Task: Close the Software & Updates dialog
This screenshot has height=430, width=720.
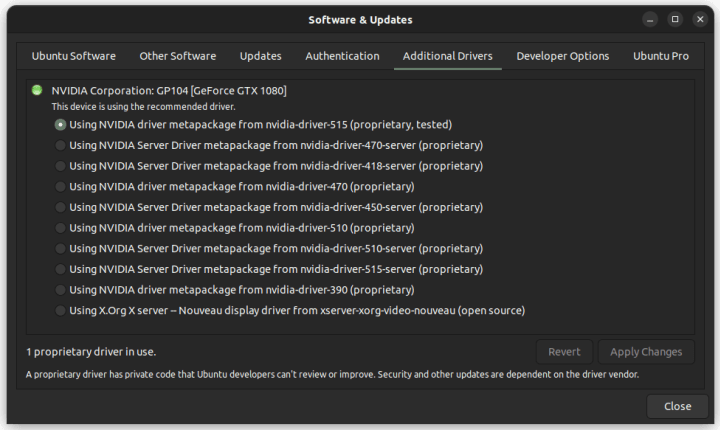Action: [677, 406]
